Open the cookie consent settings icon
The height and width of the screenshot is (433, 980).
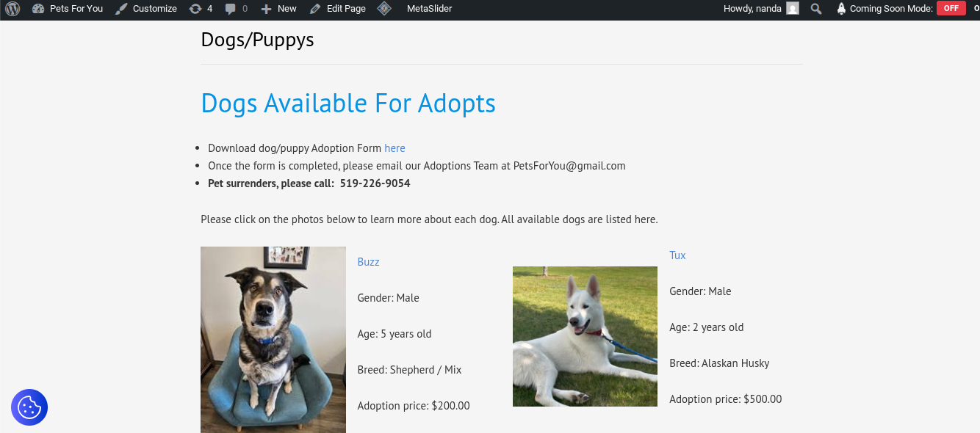29,407
